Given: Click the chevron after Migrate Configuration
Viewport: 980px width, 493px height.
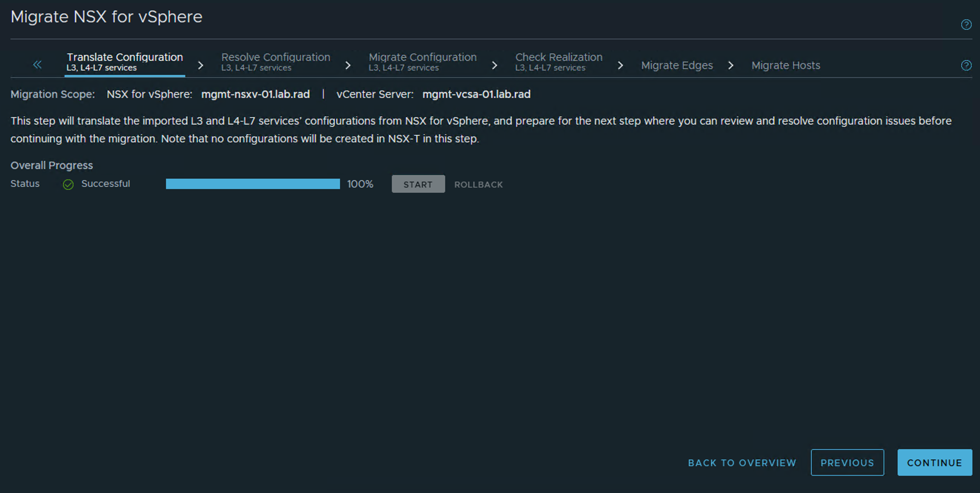Looking at the screenshot, I should pos(494,66).
